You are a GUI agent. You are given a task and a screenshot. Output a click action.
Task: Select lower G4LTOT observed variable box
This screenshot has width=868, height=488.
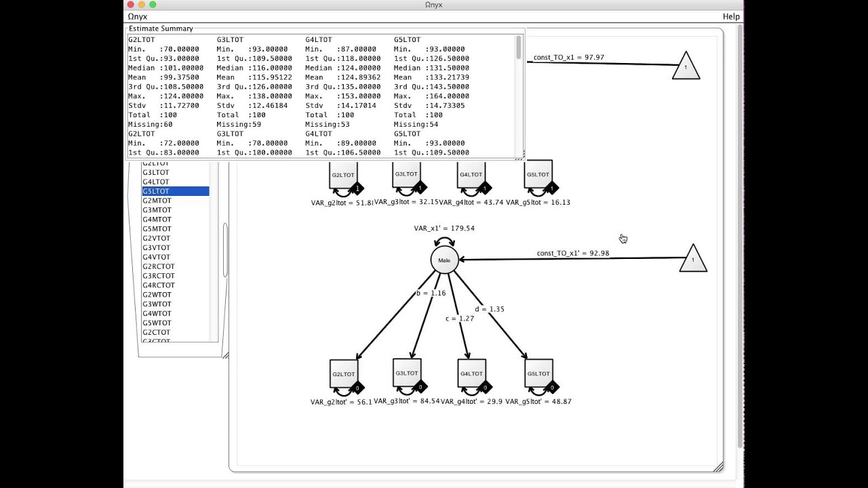coord(471,373)
